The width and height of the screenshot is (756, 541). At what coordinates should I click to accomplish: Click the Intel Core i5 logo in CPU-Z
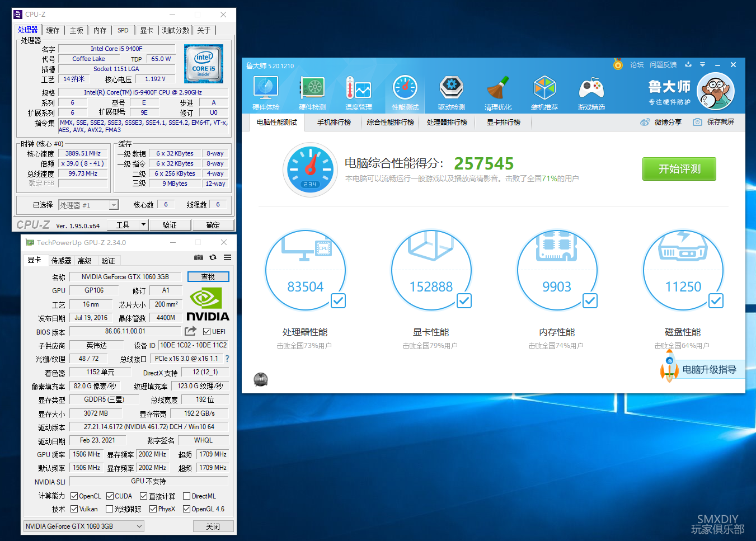click(x=204, y=64)
